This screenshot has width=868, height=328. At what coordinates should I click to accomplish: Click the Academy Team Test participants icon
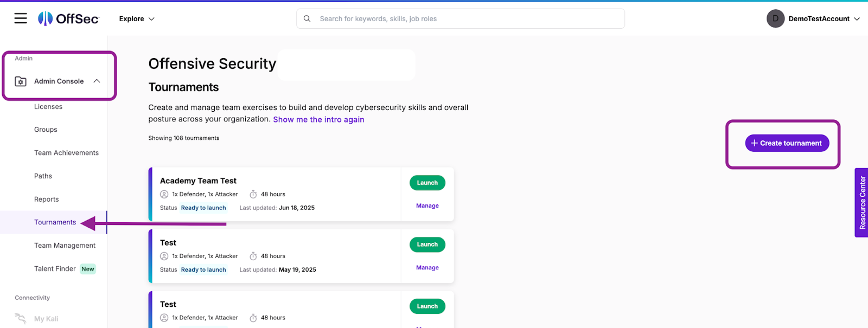click(x=164, y=194)
